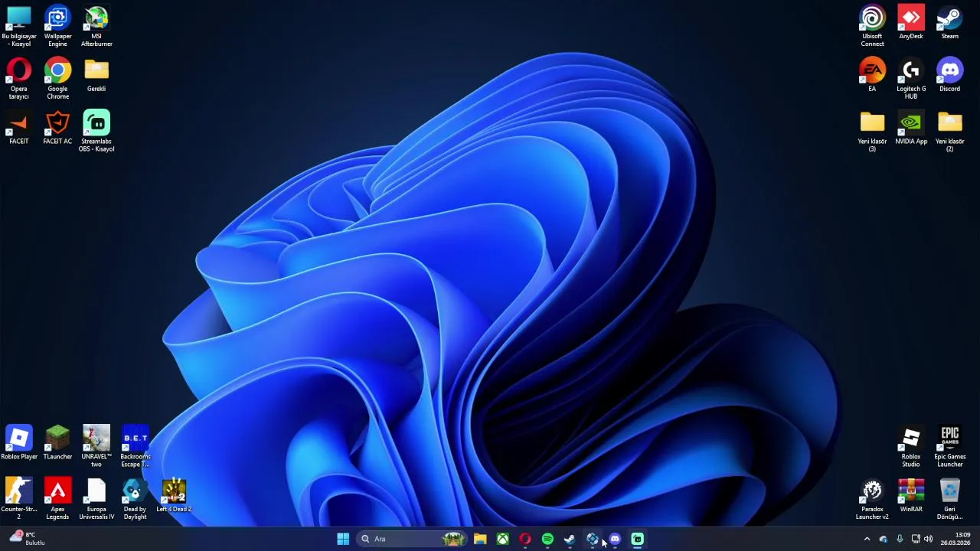
Task: Select the Counter-Strike 2 desktop icon
Action: 18,499
